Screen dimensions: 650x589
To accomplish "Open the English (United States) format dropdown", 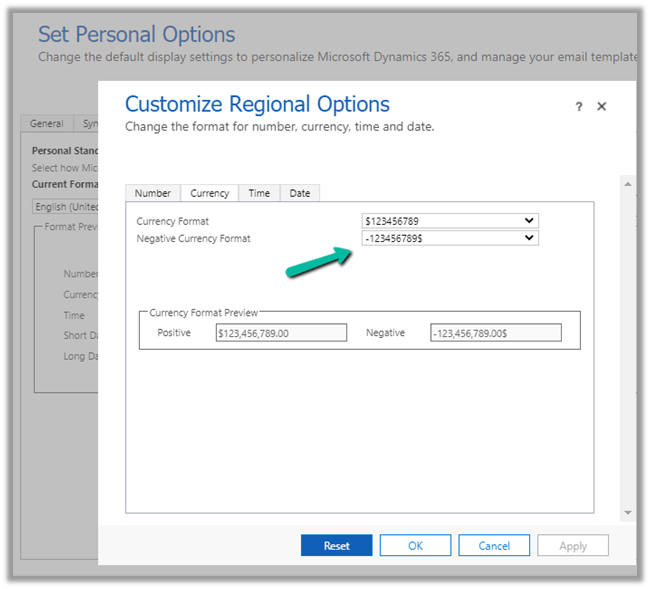I will click(65, 207).
